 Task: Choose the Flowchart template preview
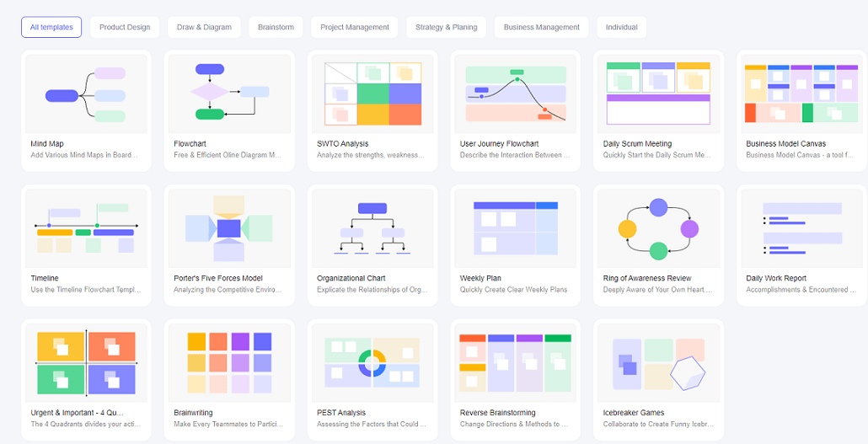click(x=229, y=94)
